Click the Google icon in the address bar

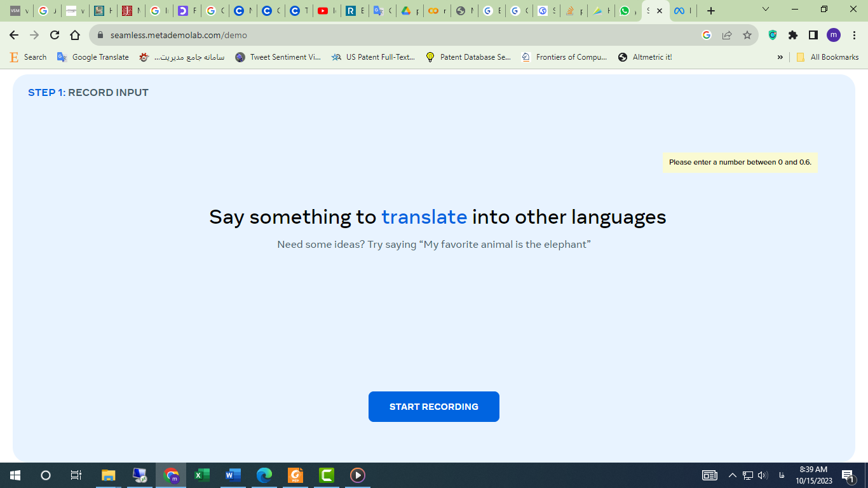click(x=707, y=35)
